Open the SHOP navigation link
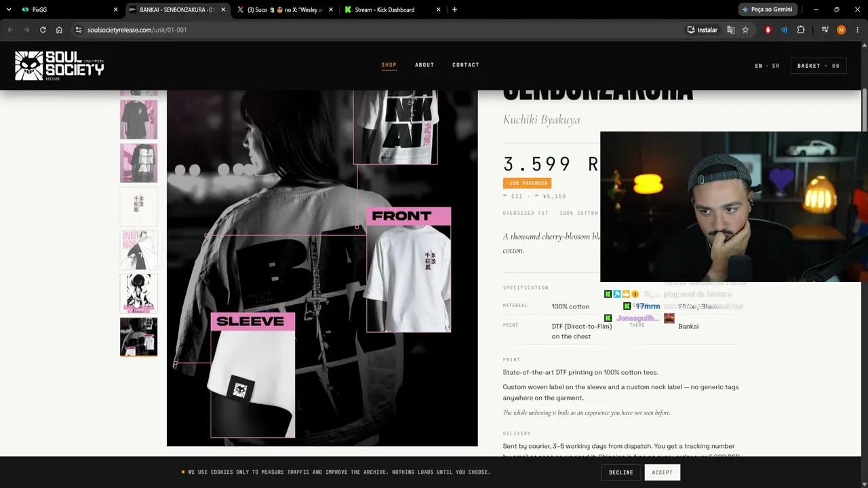 389,65
